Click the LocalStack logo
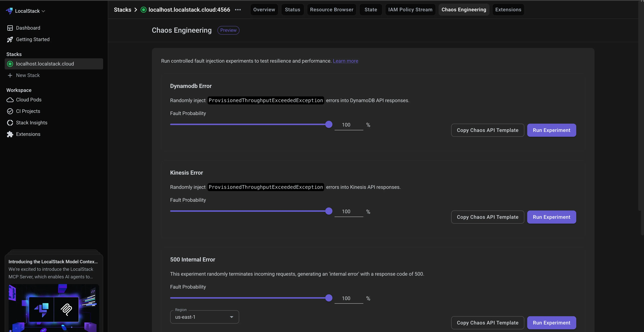 [x=10, y=11]
